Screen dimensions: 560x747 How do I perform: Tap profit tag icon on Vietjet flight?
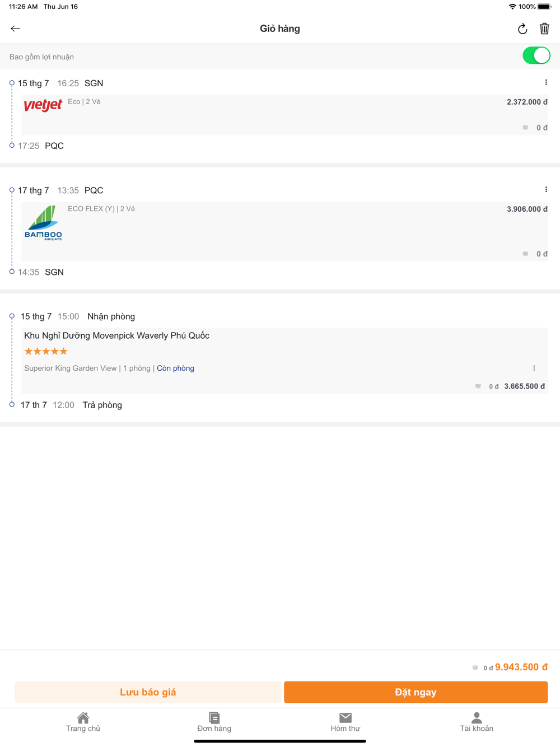[525, 128]
